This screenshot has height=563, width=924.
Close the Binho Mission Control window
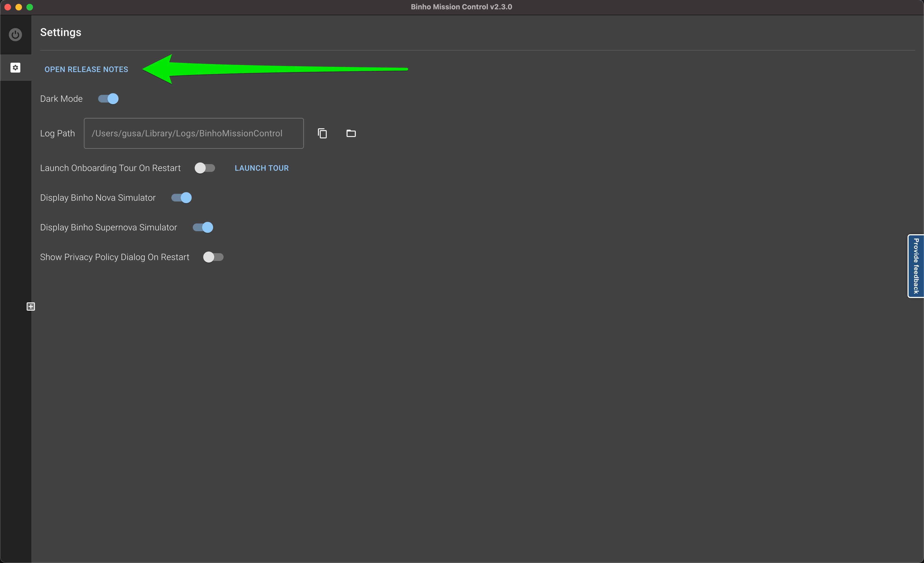coord(7,7)
